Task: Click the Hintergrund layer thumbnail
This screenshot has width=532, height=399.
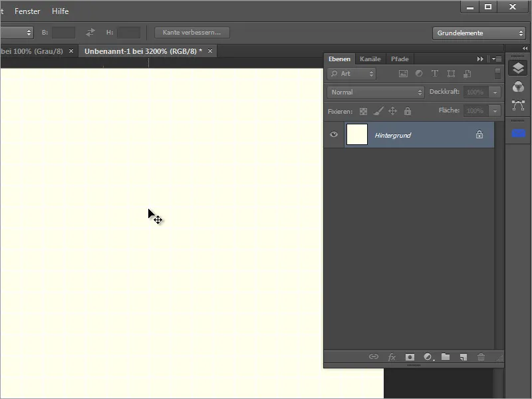Action: 357,134
